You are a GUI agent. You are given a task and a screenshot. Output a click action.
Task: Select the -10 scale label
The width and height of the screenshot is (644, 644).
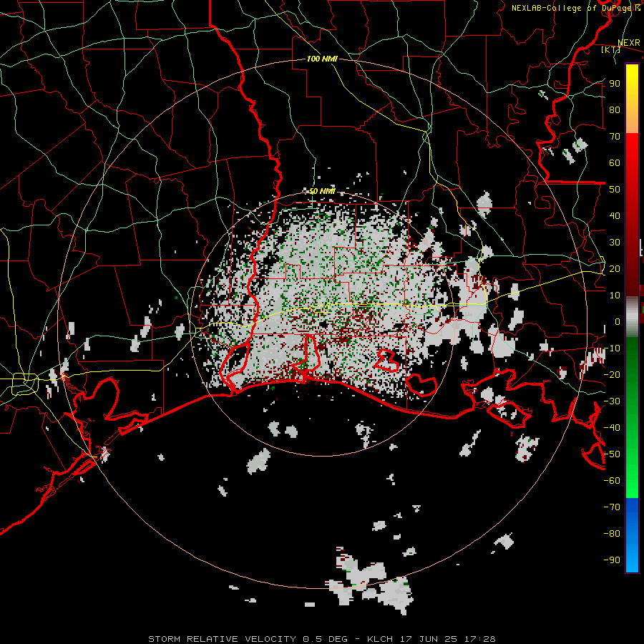click(612, 348)
